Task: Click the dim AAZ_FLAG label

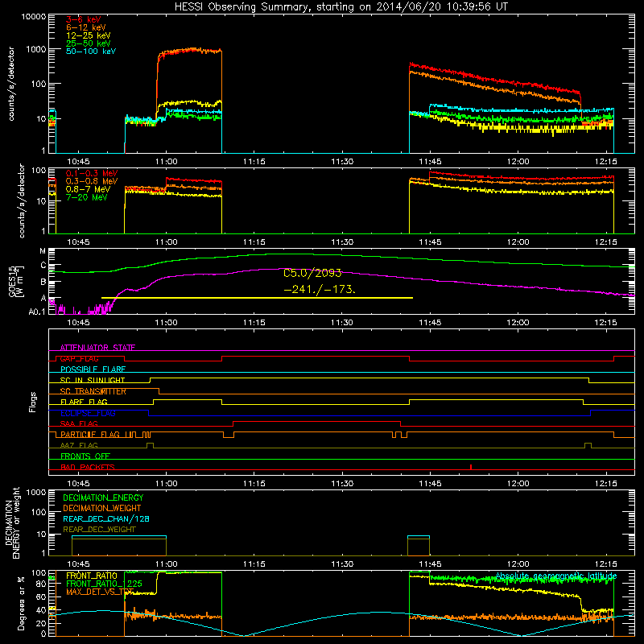Action: point(79,445)
